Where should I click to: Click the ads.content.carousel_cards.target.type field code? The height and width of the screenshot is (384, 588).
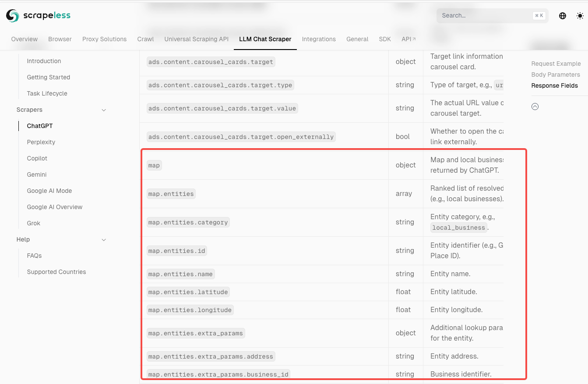pos(220,85)
